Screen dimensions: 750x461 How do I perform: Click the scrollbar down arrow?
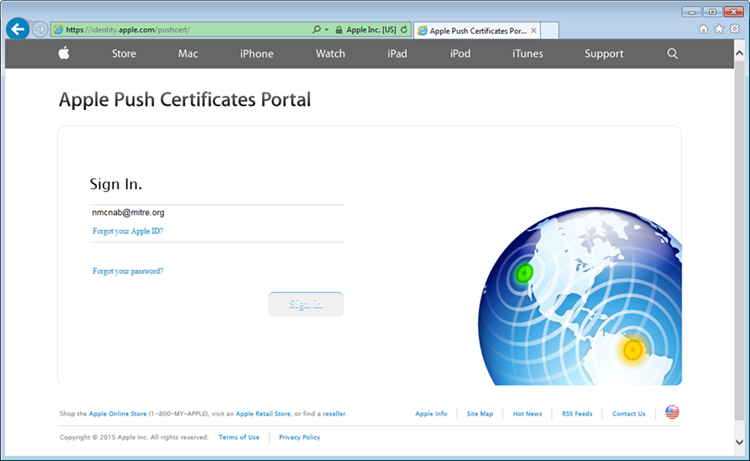739,442
